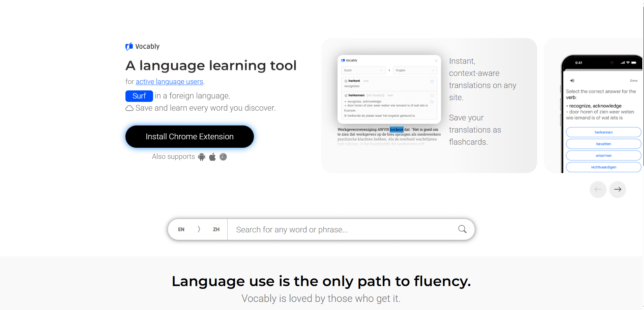Choose the bevatten answer option
The height and width of the screenshot is (310, 644).
(604, 144)
